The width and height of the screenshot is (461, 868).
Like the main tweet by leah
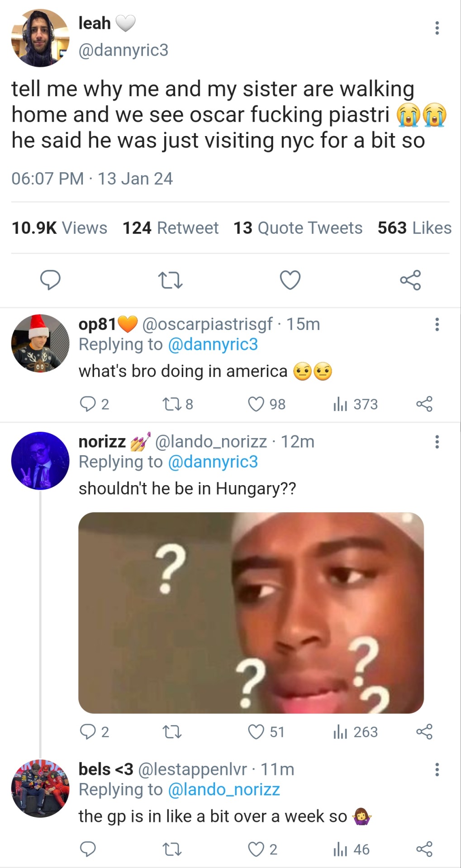coord(290,280)
